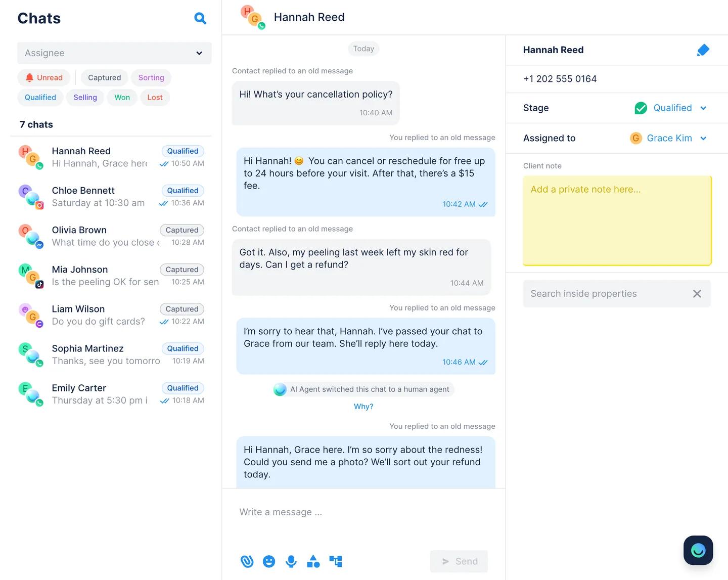Attach a file using paperclip icon
The width and height of the screenshot is (728, 580).
point(247,561)
